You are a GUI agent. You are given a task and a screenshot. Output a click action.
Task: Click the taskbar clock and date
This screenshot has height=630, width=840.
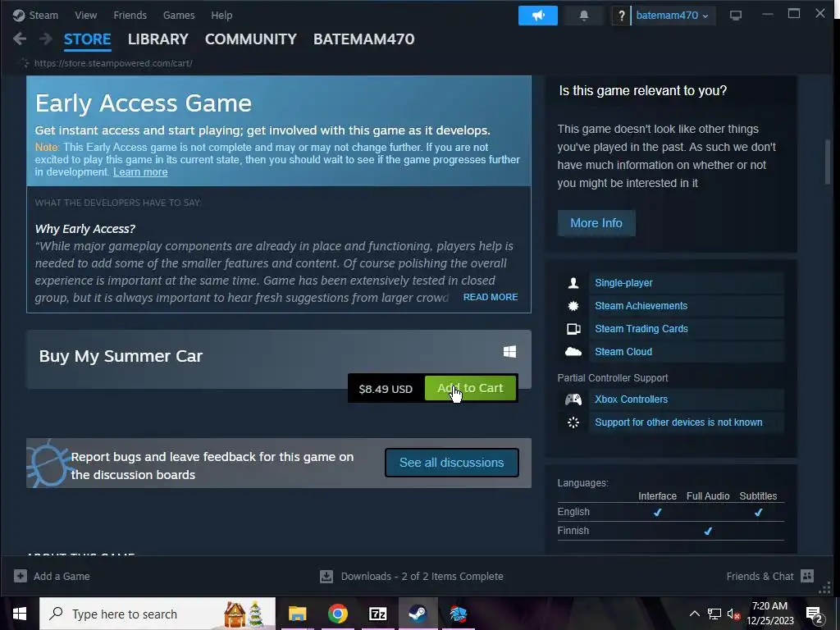[x=769, y=614]
